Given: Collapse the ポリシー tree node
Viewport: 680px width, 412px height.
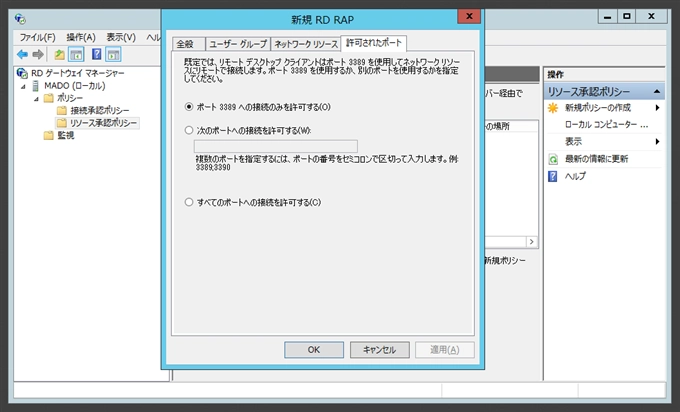Looking at the screenshot, I should click(x=36, y=99).
